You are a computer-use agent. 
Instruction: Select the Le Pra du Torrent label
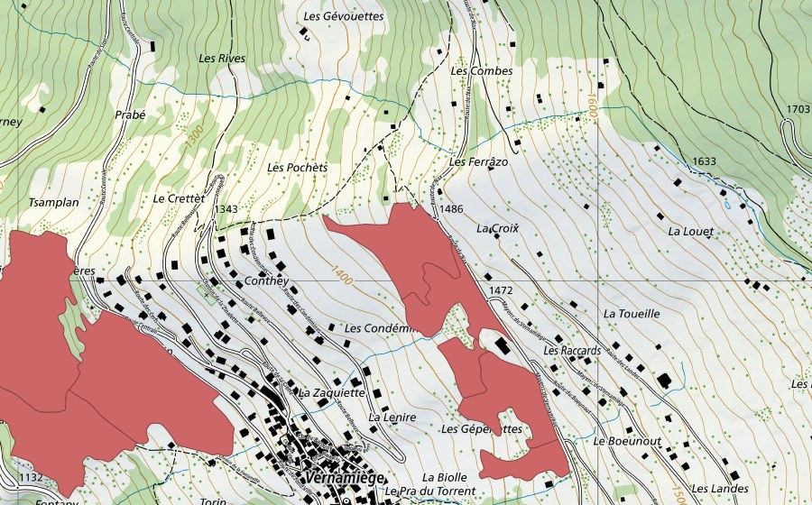point(429,491)
